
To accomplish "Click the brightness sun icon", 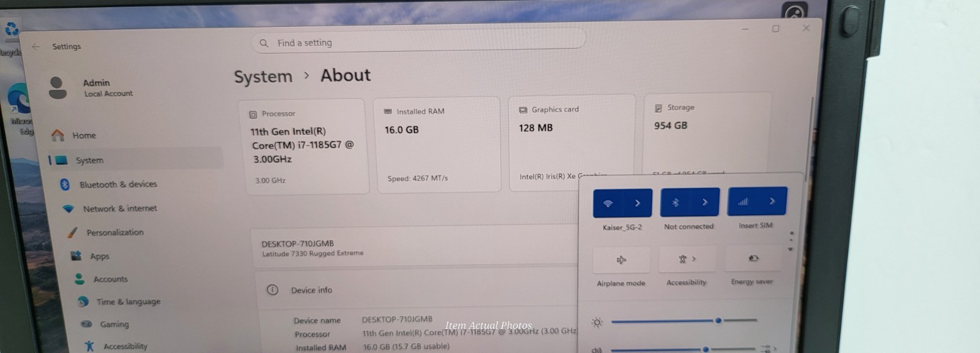I will pyautogui.click(x=597, y=322).
